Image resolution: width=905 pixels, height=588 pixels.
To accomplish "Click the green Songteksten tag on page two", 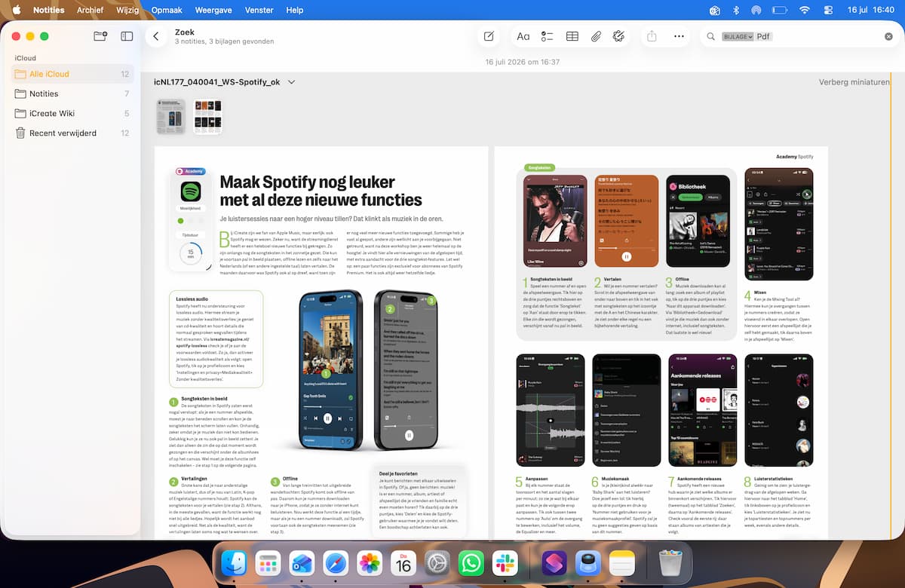I will pos(538,168).
